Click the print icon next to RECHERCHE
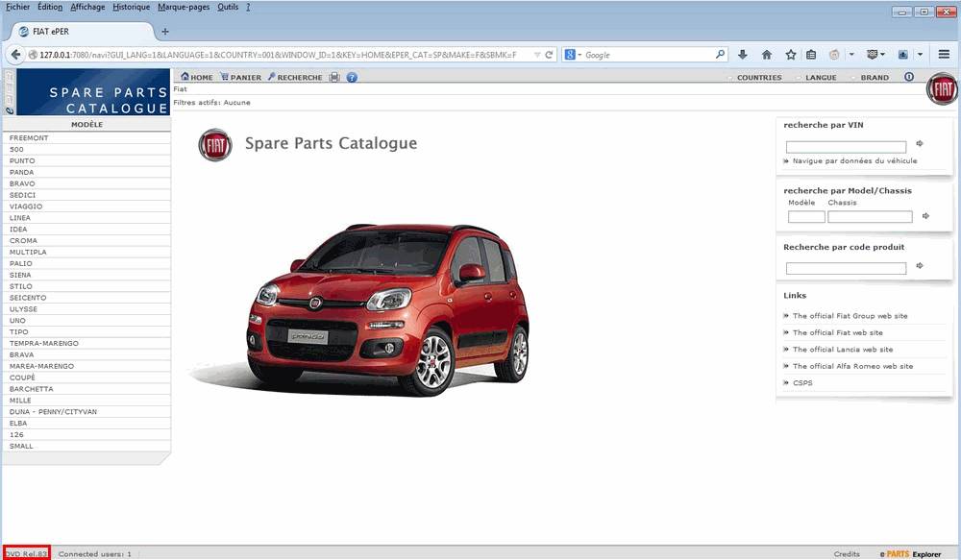 (x=334, y=77)
